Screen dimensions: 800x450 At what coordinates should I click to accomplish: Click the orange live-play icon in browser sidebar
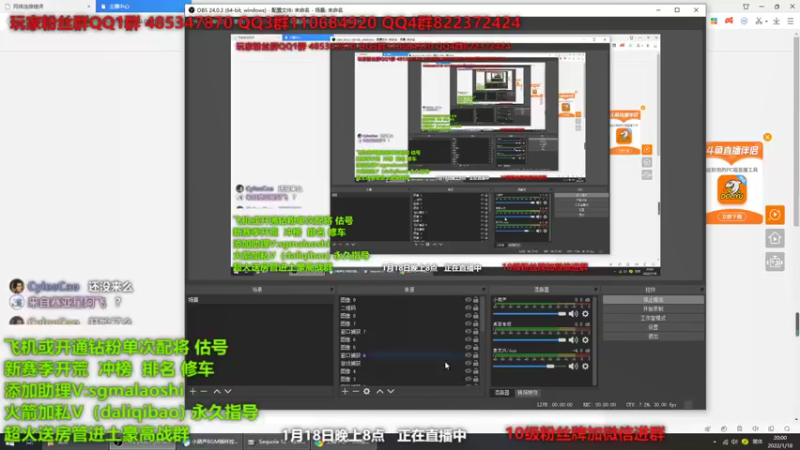click(x=774, y=215)
